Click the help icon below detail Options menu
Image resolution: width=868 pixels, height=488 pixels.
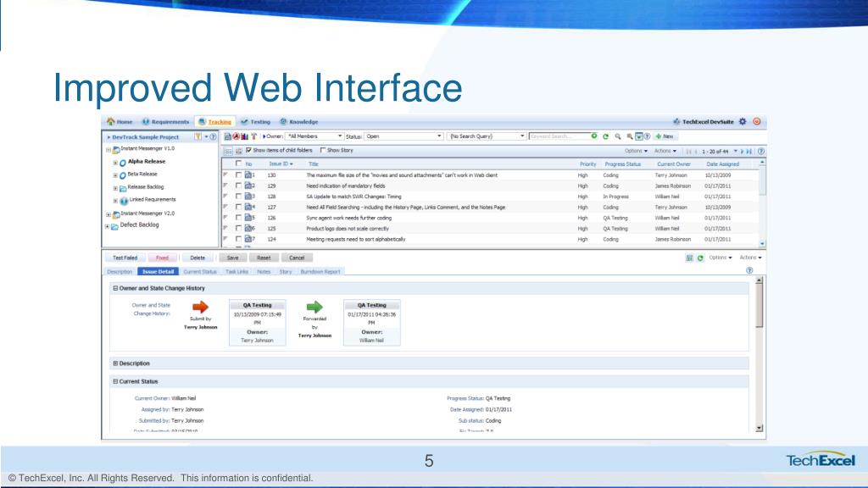click(x=749, y=270)
